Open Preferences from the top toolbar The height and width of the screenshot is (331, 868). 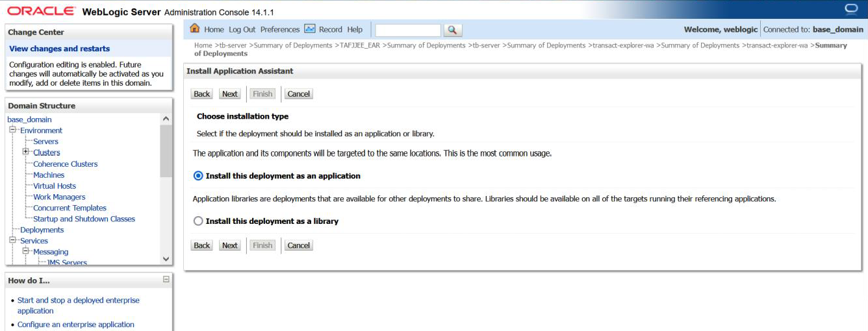[x=280, y=30]
